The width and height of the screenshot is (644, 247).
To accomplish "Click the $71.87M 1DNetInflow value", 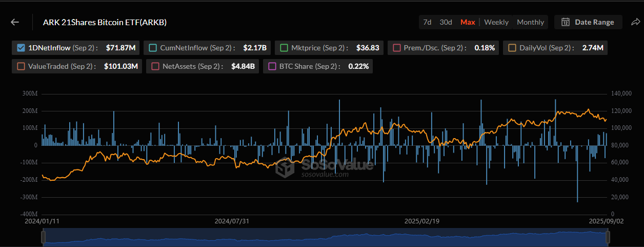I will point(120,48).
